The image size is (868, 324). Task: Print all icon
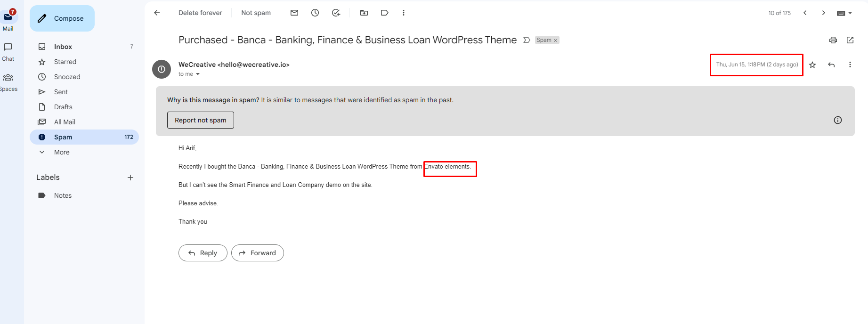point(833,40)
